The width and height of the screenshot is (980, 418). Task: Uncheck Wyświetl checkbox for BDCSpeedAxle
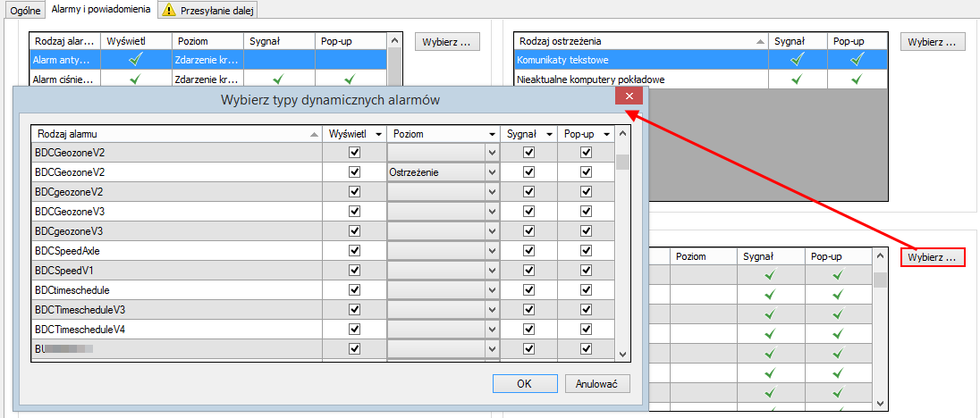tap(355, 251)
